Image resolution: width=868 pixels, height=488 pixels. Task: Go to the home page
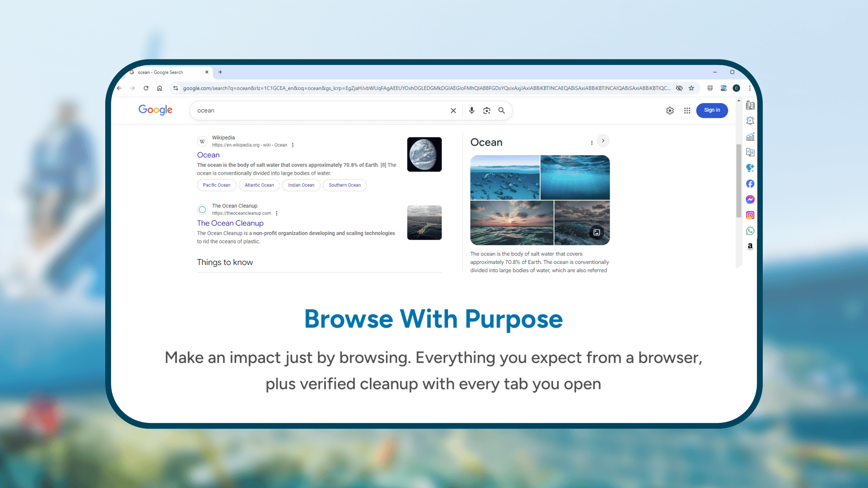point(159,88)
